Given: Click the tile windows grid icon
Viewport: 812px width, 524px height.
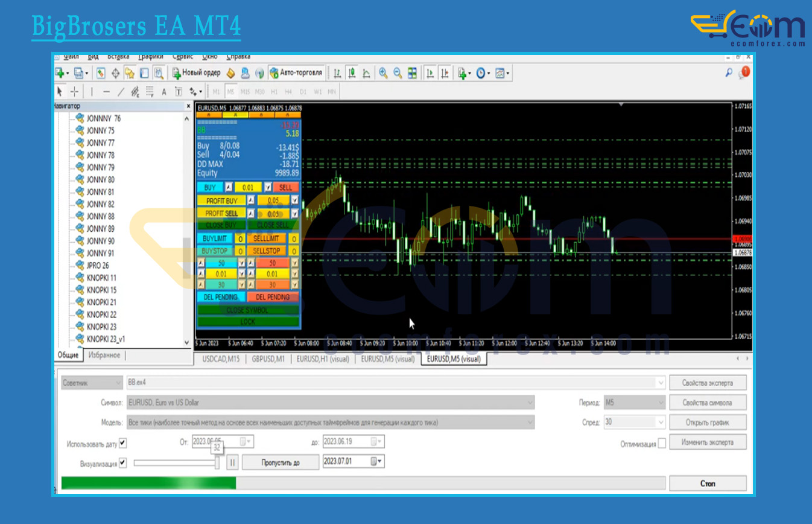Looking at the screenshot, I should click(x=413, y=73).
